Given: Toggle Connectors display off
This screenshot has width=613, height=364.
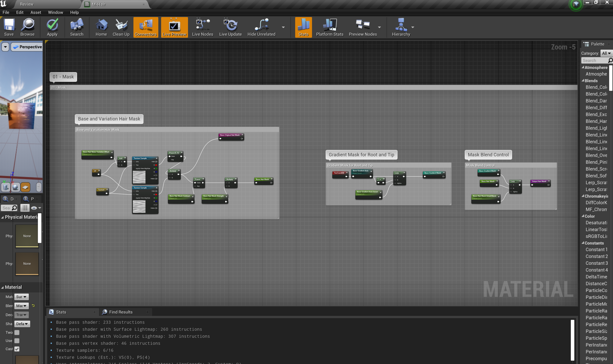Looking at the screenshot, I should coord(146,27).
